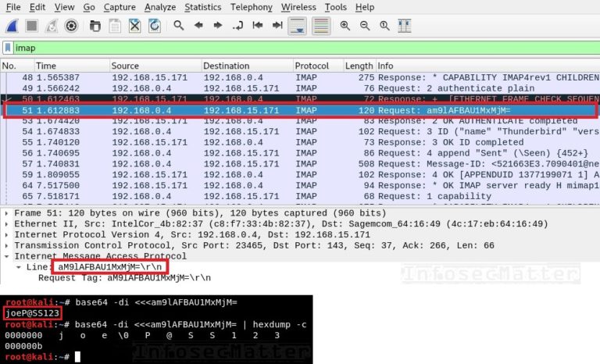Open the Go menu
The height and width of the screenshot is (364, 600).
click(89, 7)
